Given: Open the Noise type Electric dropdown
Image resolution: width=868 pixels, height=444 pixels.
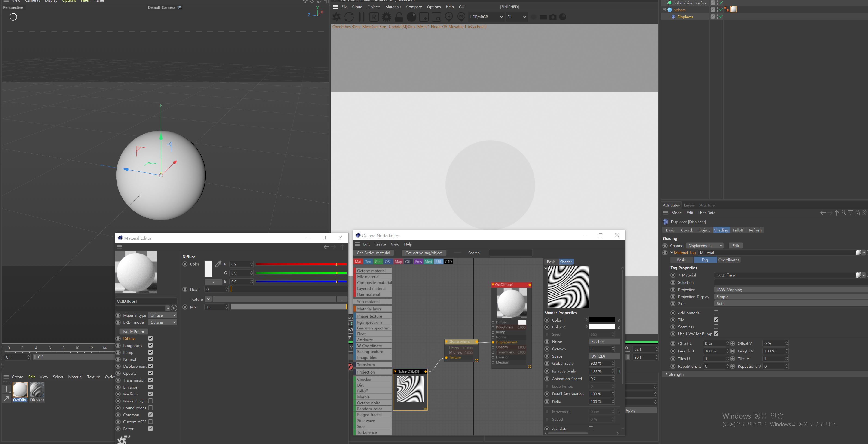Looking at the screenshot, I should coord(604,342).
